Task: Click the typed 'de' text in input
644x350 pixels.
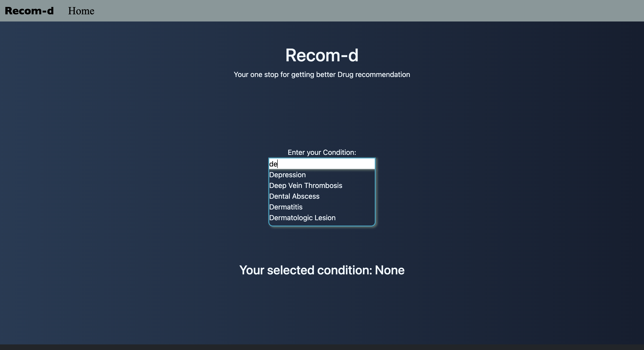Action: (x=273, y=164)
